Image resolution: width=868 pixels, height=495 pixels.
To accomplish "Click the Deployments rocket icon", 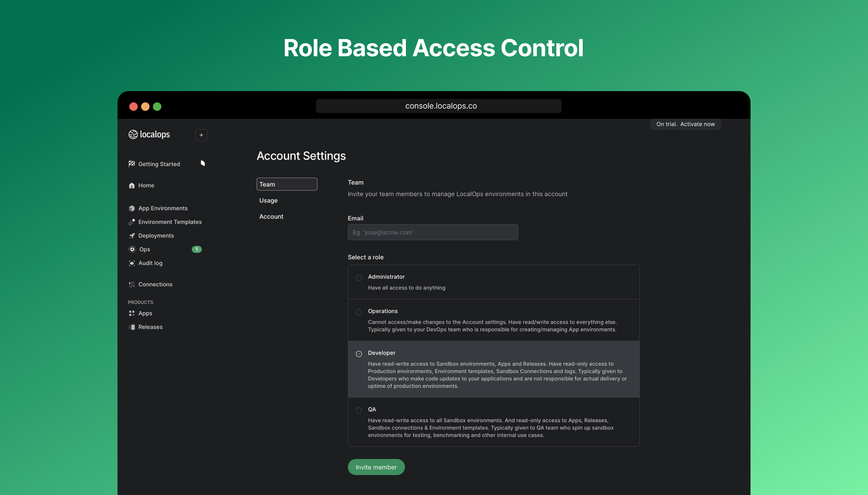I will pos(132,236).
